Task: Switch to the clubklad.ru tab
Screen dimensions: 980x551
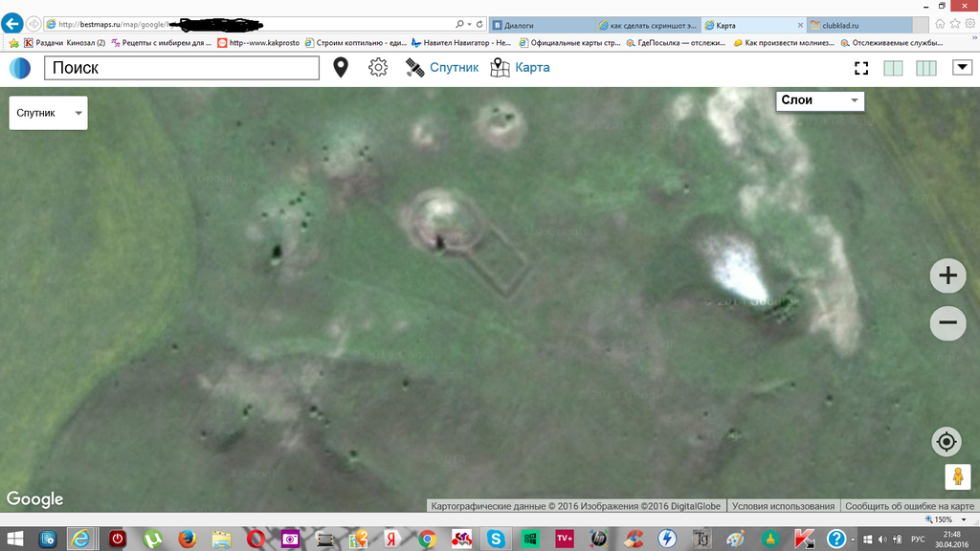Action: (859, 25)
